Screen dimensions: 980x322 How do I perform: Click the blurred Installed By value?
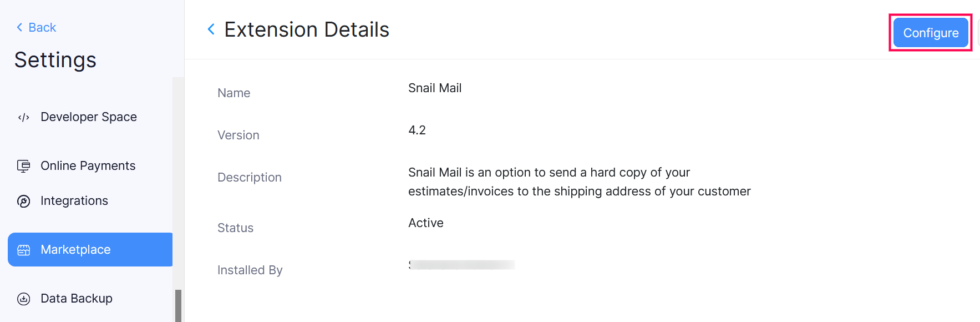(461, 265)
